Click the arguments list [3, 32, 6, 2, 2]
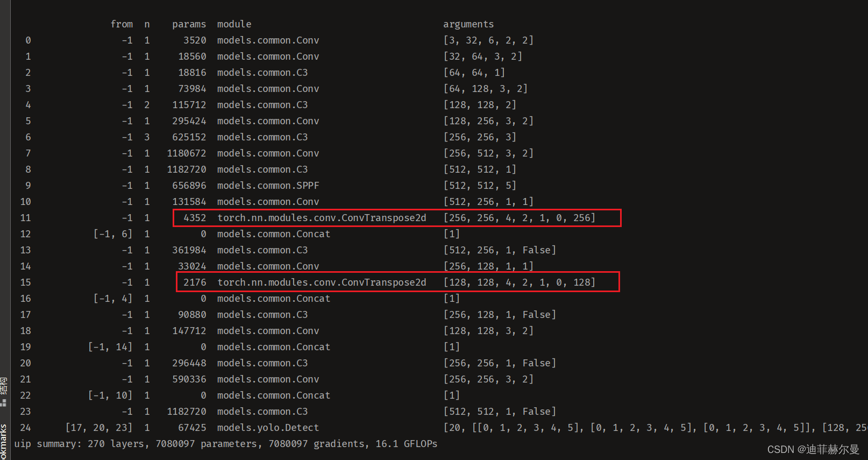 (x=488, y=40)
